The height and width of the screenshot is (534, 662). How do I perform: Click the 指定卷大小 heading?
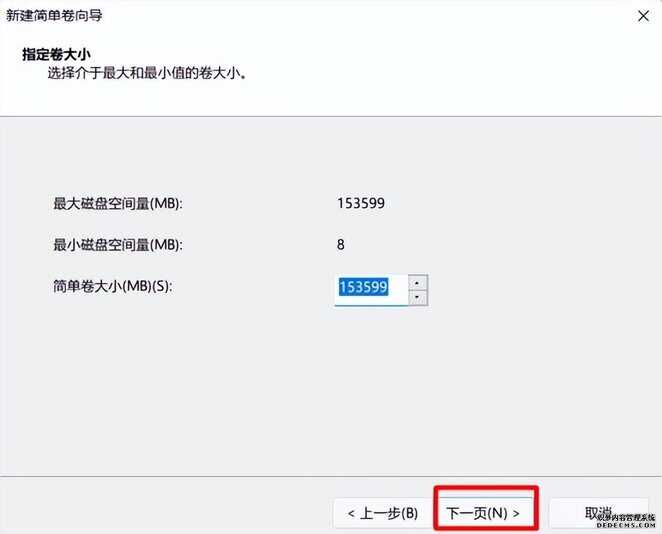pos(56,54)
